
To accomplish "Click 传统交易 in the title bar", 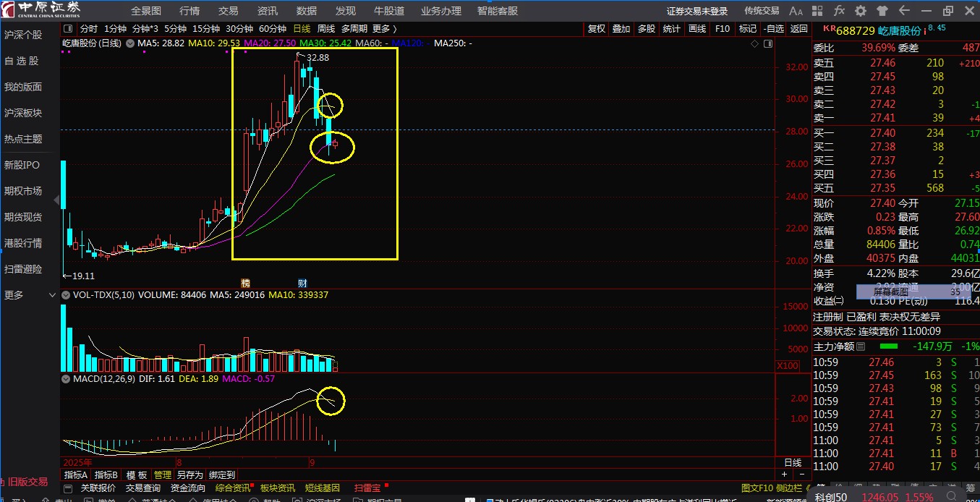I will pyautogui.click(x=762, y=11).
